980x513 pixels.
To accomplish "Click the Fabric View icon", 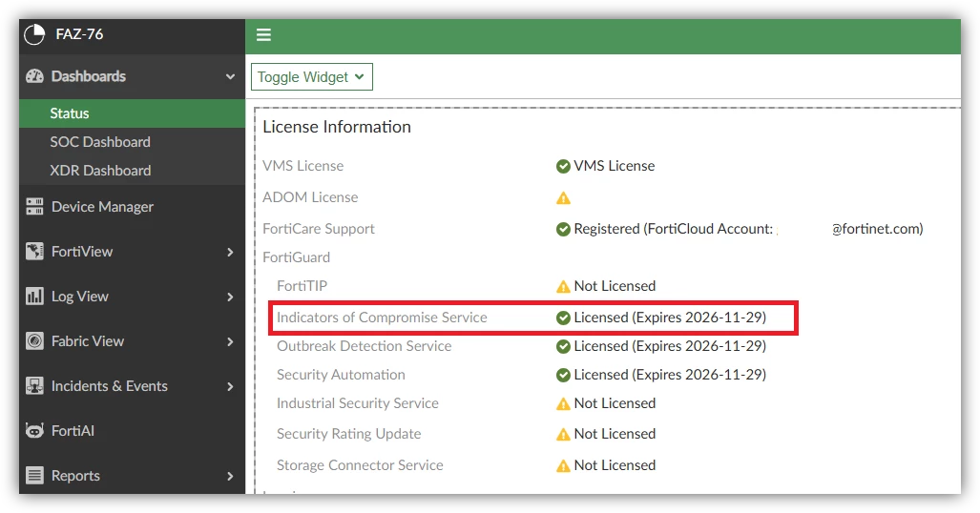I will [x=34, y=341].
